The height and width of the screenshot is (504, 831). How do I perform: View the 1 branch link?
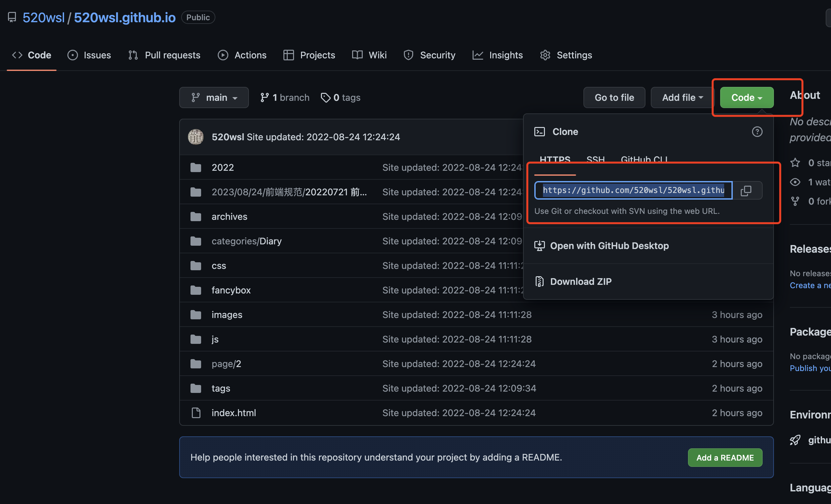[x=285, y=97]
